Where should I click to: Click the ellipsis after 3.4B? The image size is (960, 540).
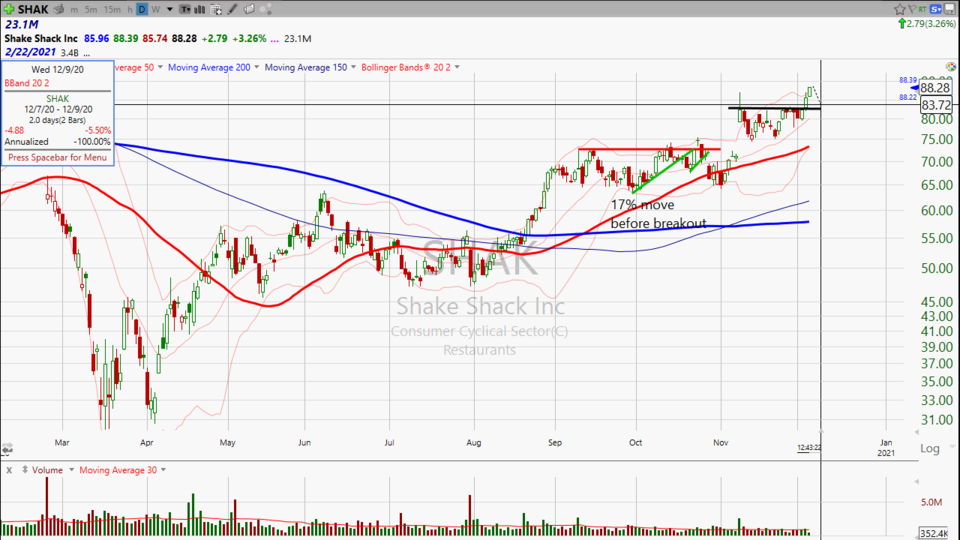coord(87,54)
